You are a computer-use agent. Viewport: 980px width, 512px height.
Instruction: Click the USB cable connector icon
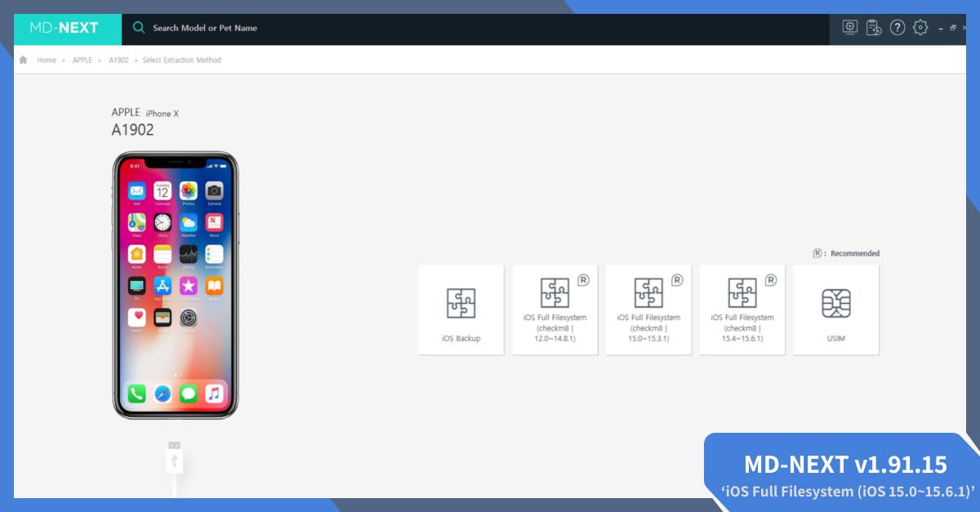tap(175, 457)
